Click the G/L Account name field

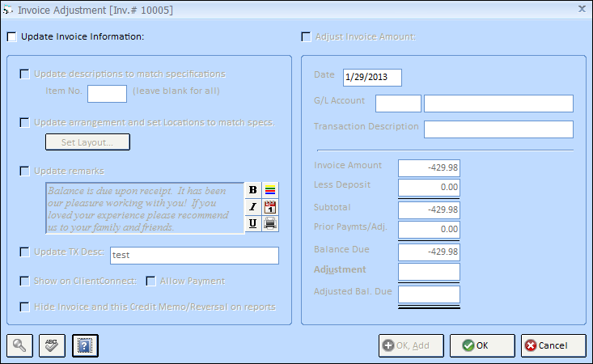coord(498,104)
